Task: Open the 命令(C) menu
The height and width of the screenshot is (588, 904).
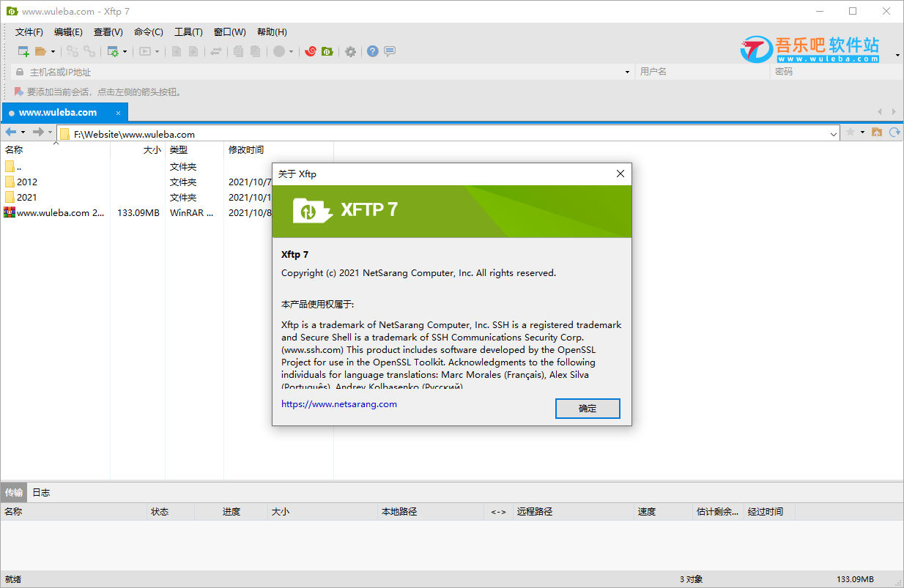Action: click(149, 32)
